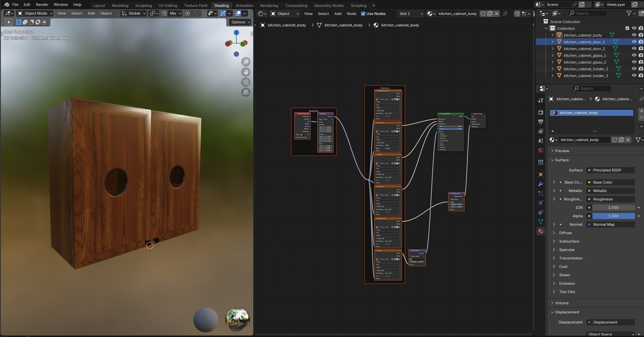The image size is (644, 337).
Task: Open the Render properties tab
Action: coord(541,112)
